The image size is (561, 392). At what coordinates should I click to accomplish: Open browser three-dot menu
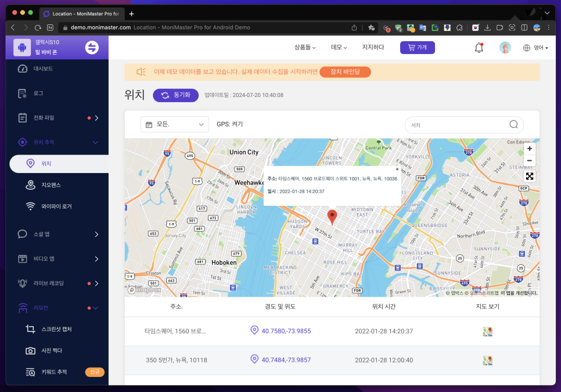[548, 27]
